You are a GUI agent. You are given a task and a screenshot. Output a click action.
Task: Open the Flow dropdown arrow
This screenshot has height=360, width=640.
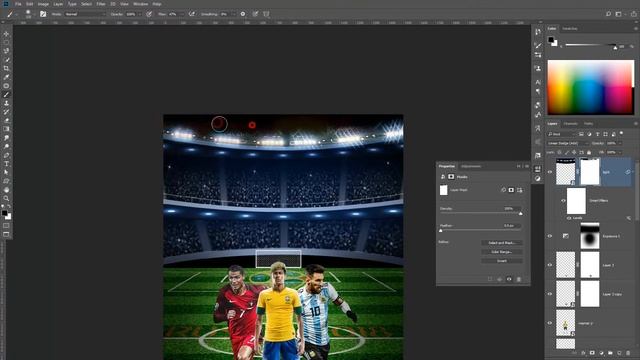pyautogui.click(x=181, y=14)
